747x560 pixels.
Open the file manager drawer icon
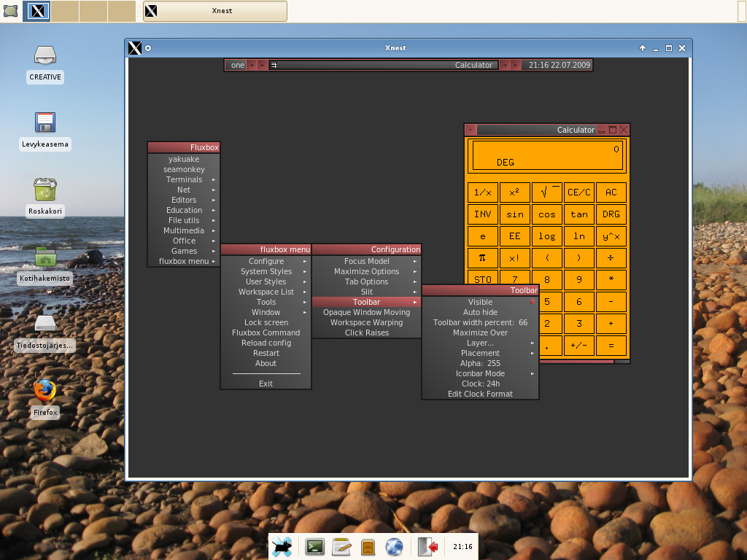(368, 546)
